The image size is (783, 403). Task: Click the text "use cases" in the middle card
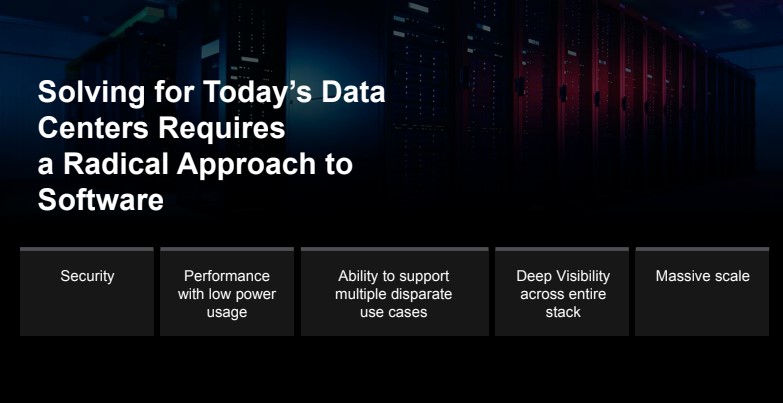[394, 313]
